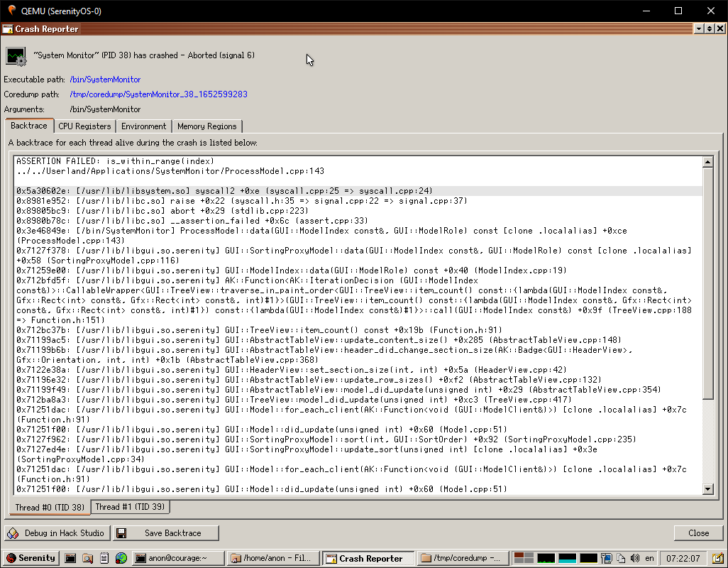Switch to the CPU Registers tab
The height and width of the screenshot is (568, 728).
click(x=84, y=126)
